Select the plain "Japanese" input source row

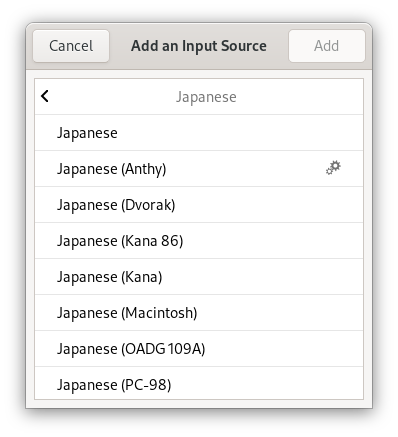tap(199, 133)
